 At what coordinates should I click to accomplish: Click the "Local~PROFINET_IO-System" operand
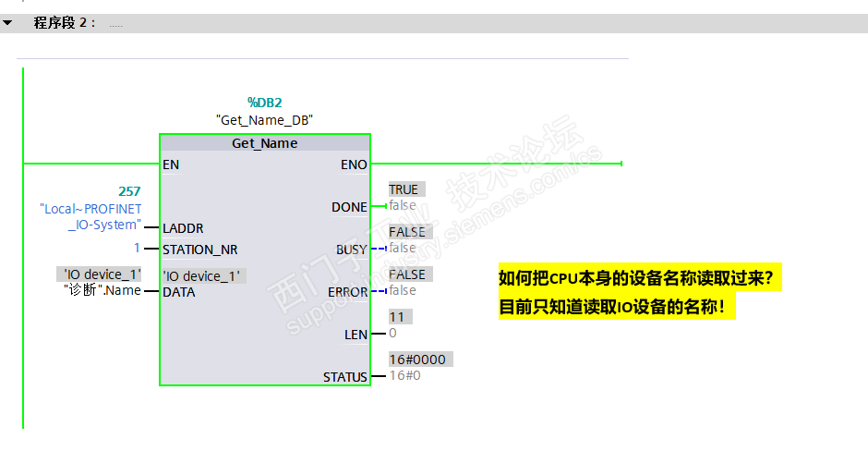coord(90,216)
